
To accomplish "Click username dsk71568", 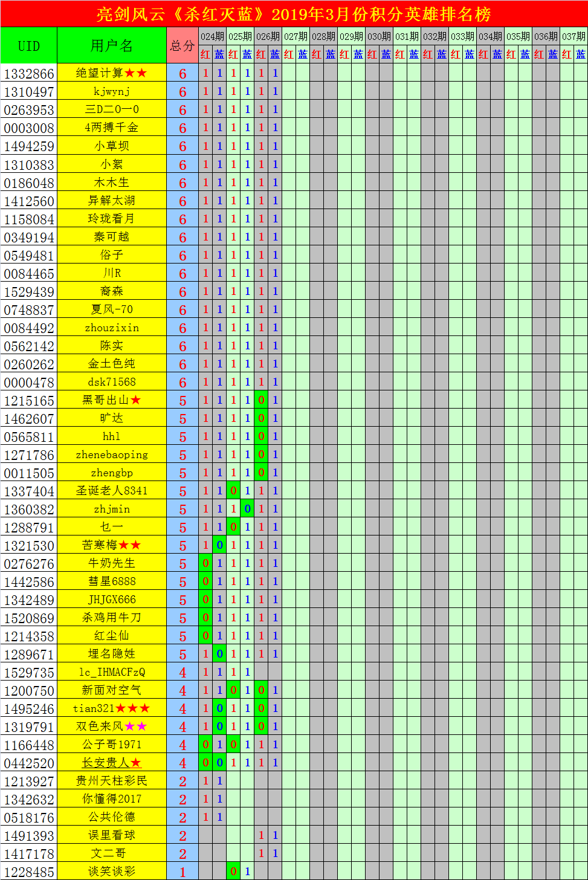I will 112,381.
